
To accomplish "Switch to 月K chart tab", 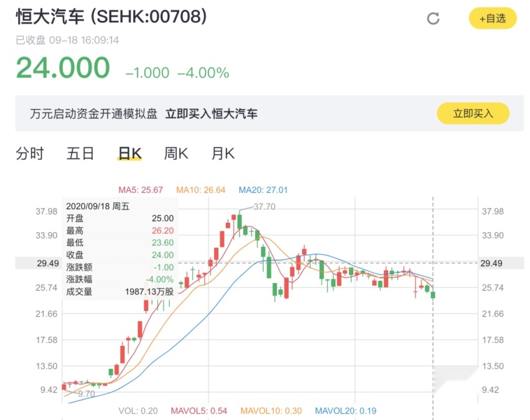I will pos(223,154).
